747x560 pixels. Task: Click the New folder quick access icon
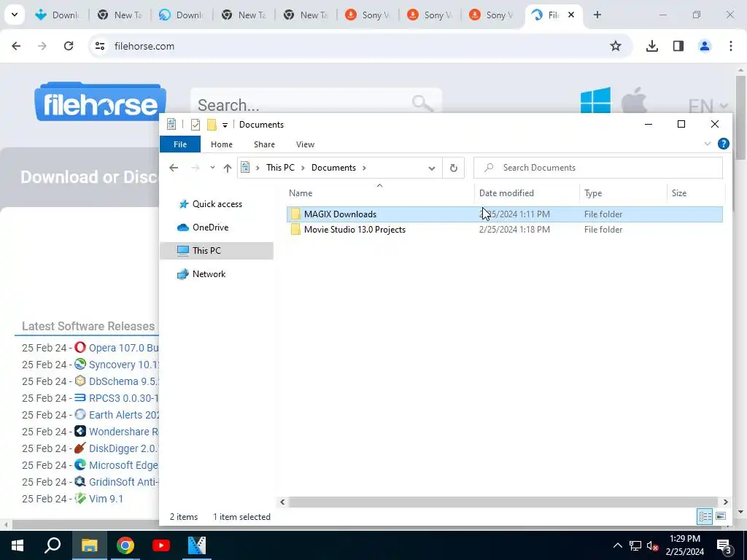pyautogui.click(x=212, y=124)
